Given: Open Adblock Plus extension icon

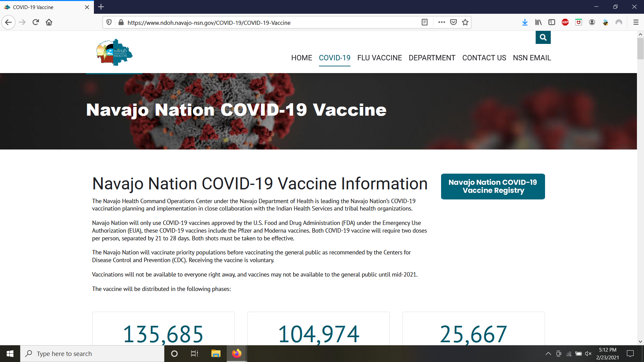Looking at the screenshot, I should coord(565,22).
